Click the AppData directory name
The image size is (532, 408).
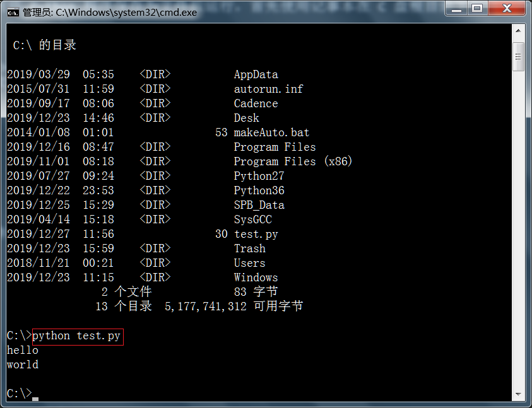click(256, 74)
